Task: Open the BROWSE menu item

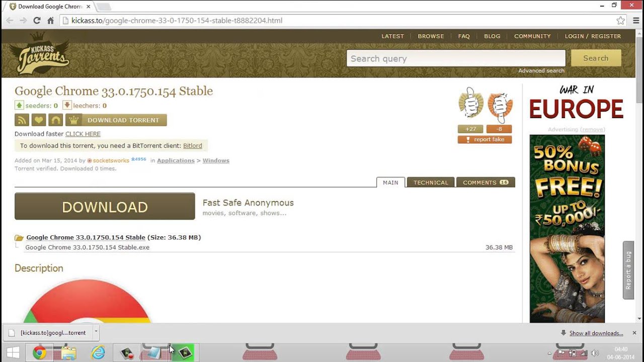Action: pos(431,36)
